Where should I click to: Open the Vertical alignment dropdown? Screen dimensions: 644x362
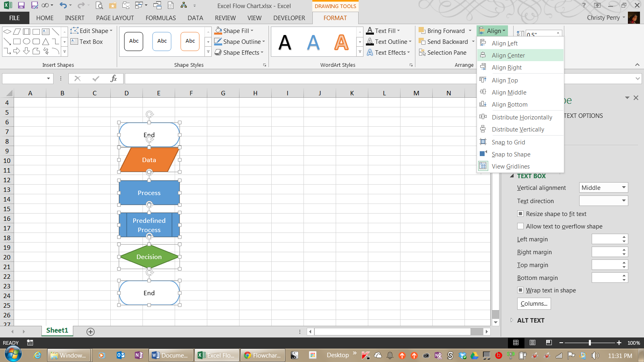[603, 188]
